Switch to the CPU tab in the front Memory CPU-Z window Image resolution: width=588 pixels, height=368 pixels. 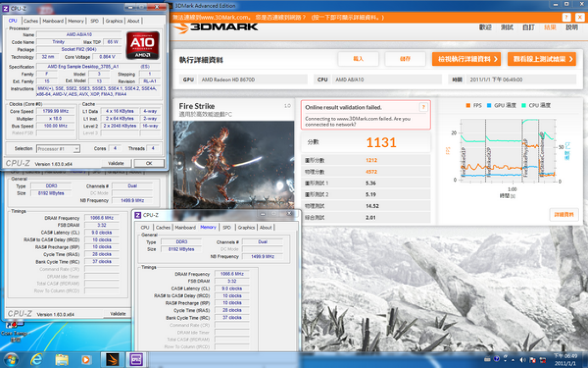(145, 227)
